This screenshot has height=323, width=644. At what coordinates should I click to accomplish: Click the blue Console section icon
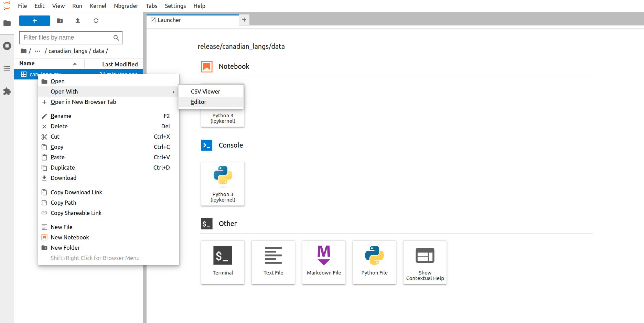207,145
